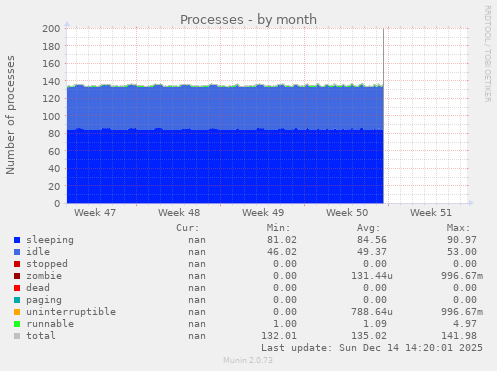
Task: Click the 'Processes - by month' title
Action: (x=248, y=20)
